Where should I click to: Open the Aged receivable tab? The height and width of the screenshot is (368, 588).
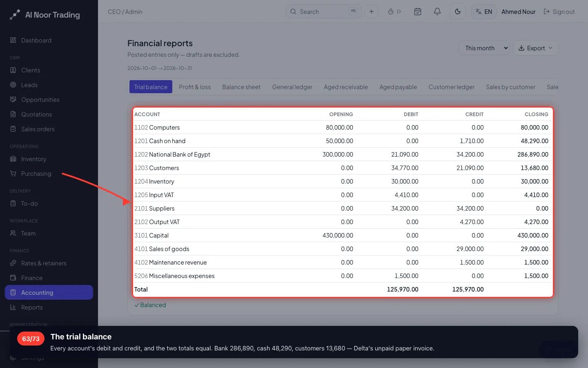pyautogui.click(x=346, y=87)
